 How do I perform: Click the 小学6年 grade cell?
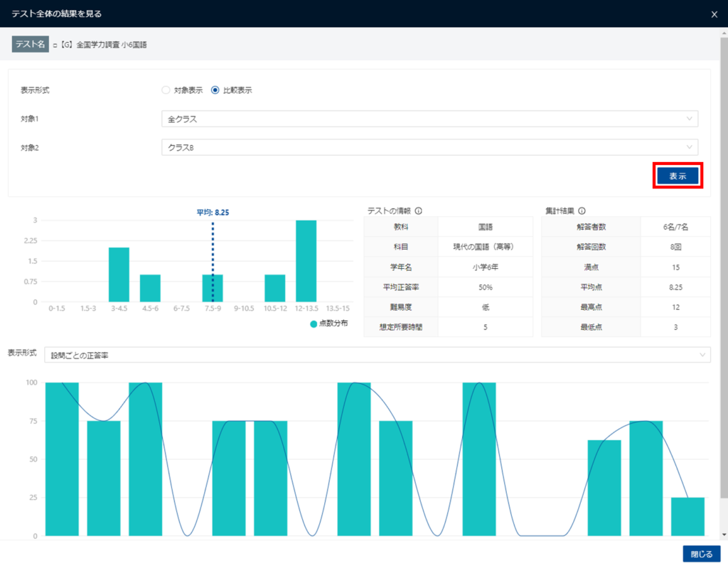[x=485, y=267]
